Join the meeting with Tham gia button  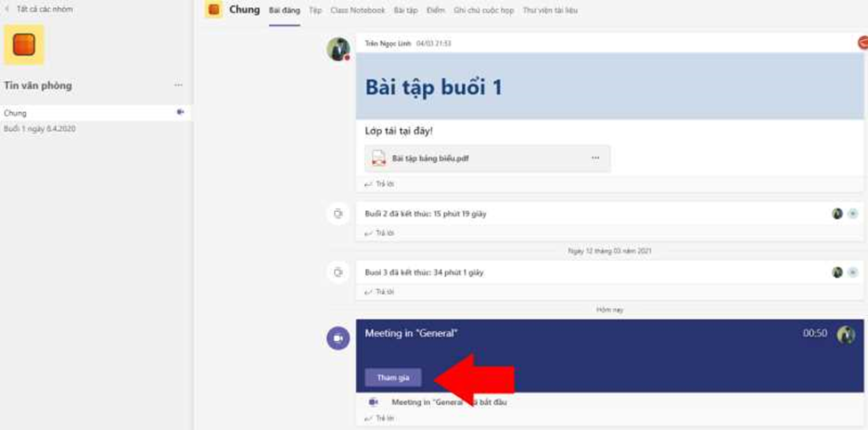coord(393,377)
